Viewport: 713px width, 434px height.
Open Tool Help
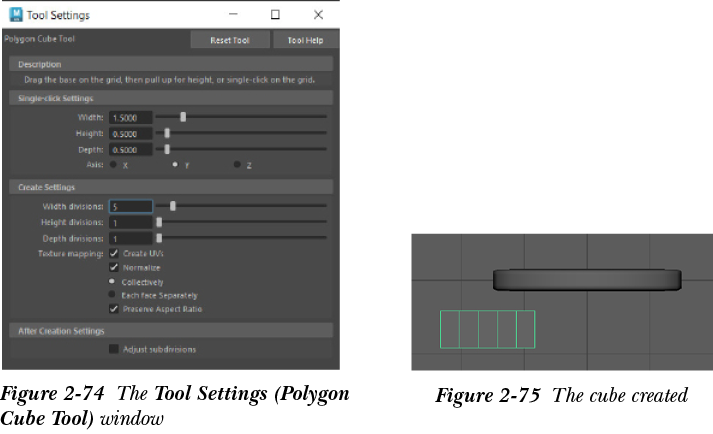tap(304, 40)
